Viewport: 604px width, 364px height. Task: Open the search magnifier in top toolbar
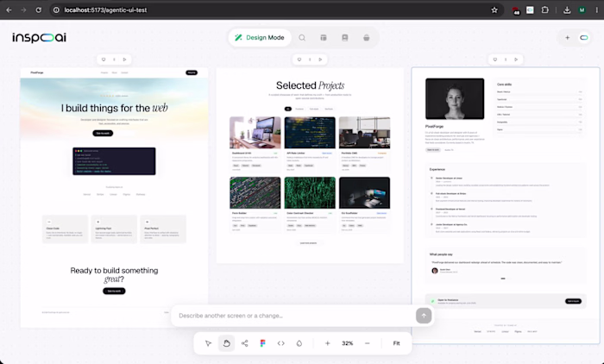[x=302, y=37]
